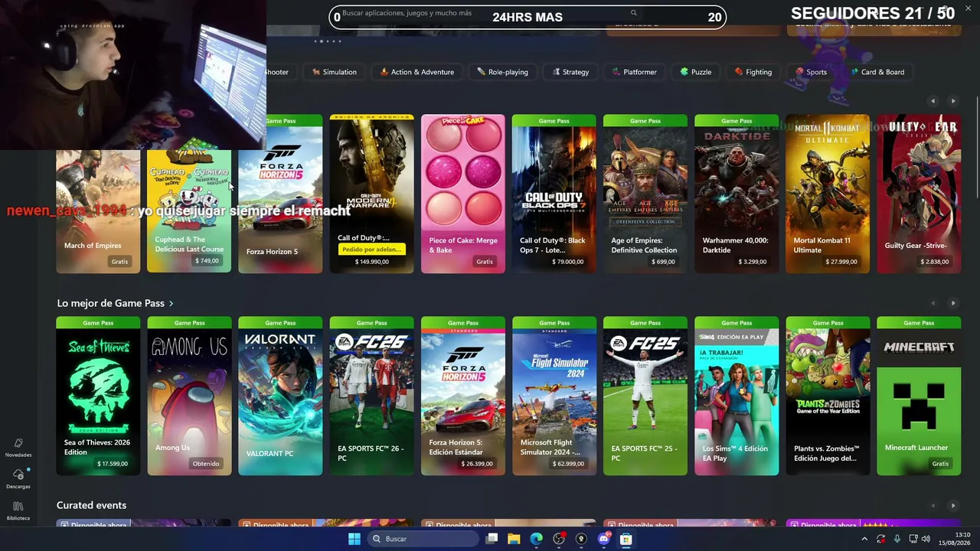Viewport: 980px width, 551px height.
Task: Open Plants vs. Zombies Edición Juego card
Action: click(828, 396)
